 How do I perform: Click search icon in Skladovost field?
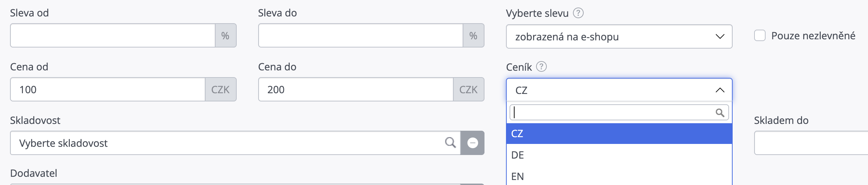[450, 142]
